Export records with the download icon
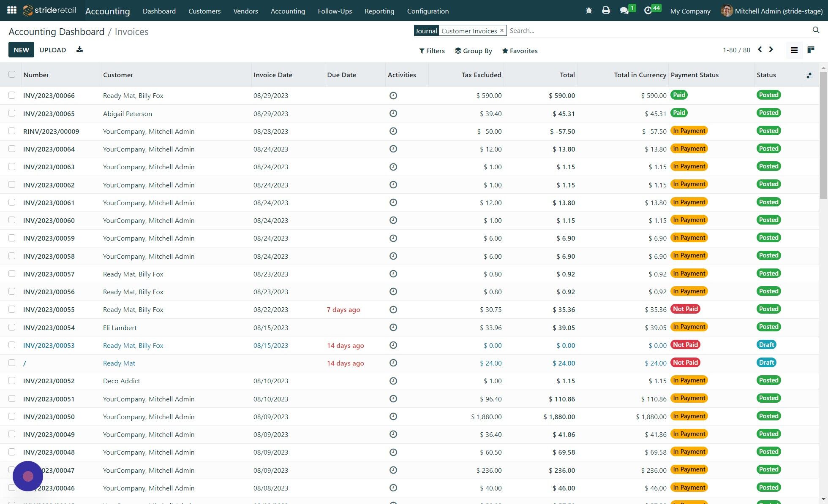This screenshot has height=504, width=828. [79, 49]
